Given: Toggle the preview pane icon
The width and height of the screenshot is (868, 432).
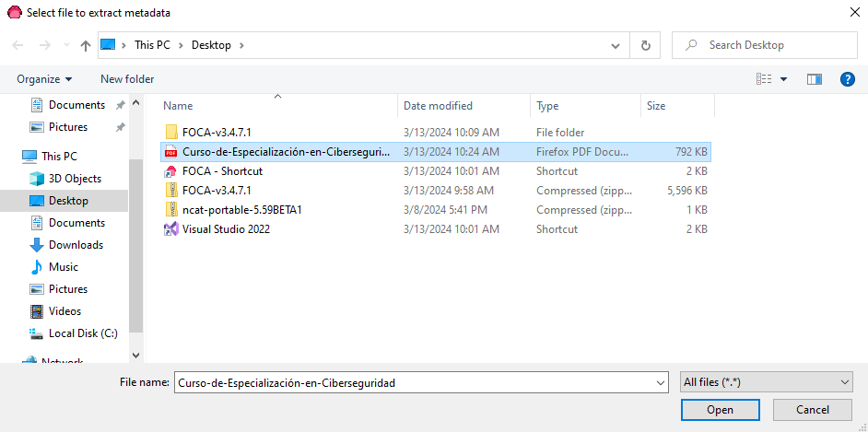Looking at the screenshot, I should click(815, 79).
